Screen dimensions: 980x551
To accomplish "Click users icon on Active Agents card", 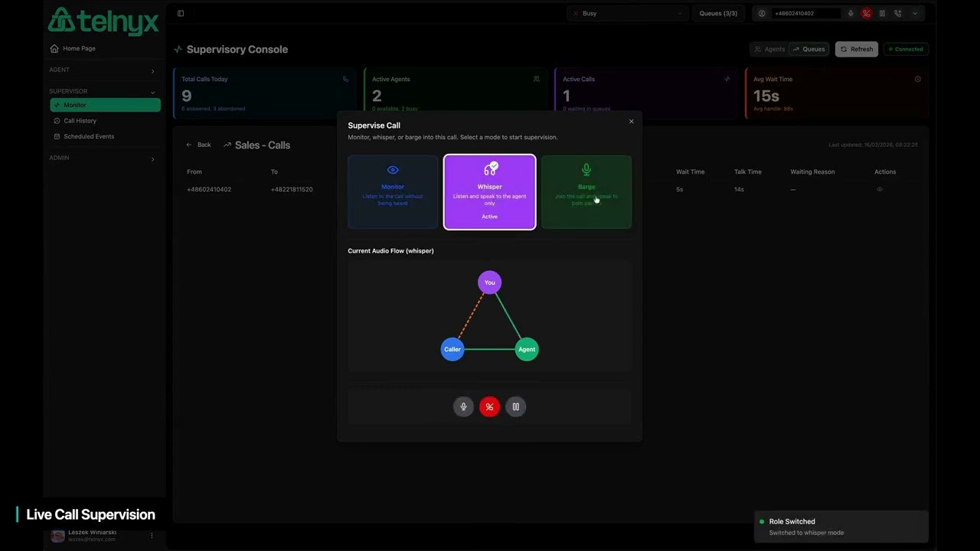I will [x=537, y=79].
